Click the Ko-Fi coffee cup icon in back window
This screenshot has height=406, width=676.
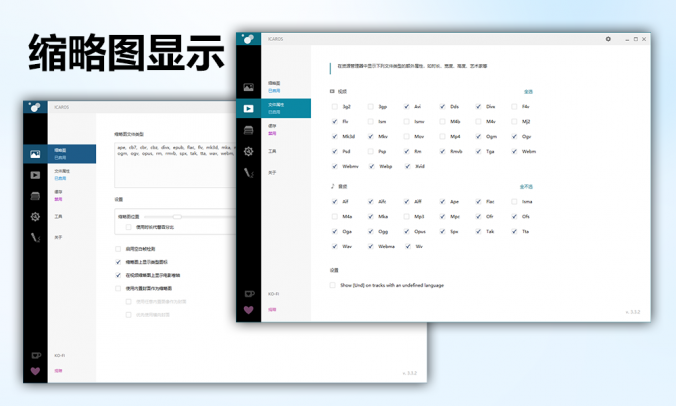tap(36, 356)
